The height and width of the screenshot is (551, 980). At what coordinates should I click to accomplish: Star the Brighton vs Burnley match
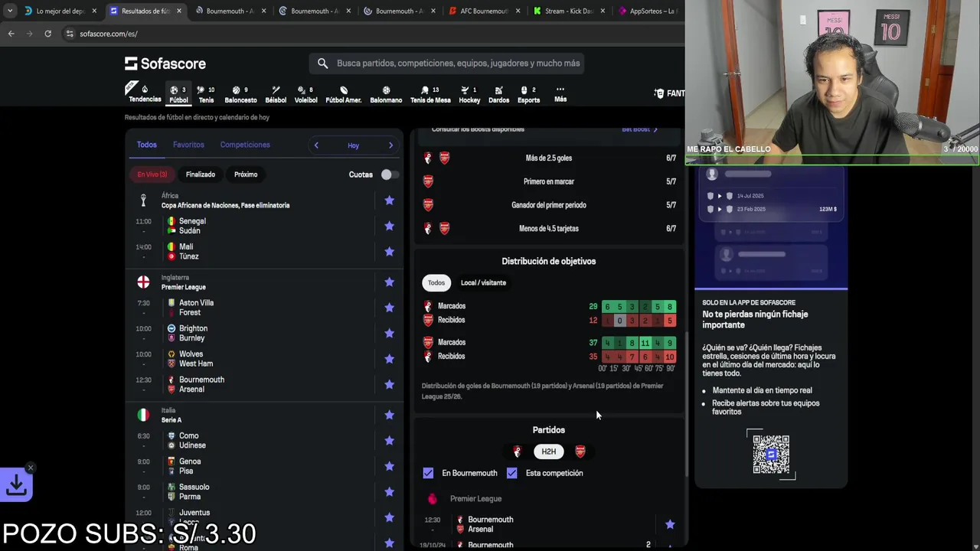(x=389, y=333)
